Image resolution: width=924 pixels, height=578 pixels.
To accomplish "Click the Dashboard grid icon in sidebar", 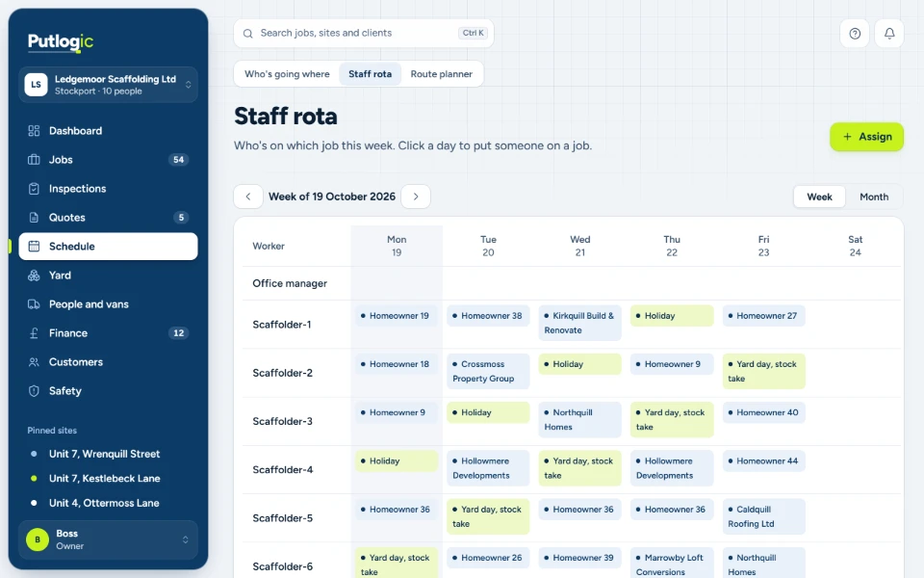I will 34,131.
